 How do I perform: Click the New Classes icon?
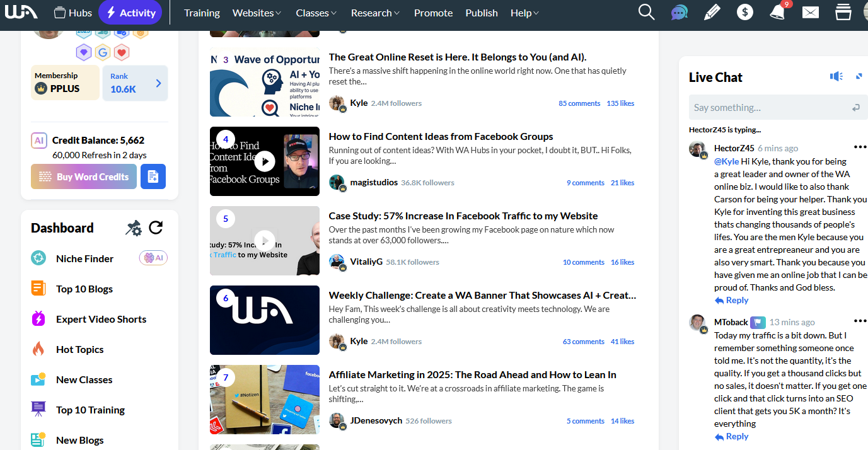[x=38, y=379]
